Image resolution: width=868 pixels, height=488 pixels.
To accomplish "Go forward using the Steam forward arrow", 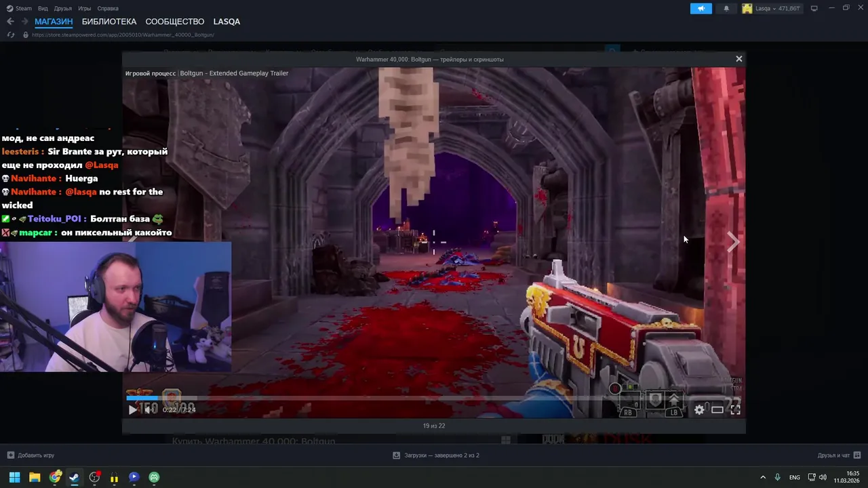I will [x=24, y=22].
